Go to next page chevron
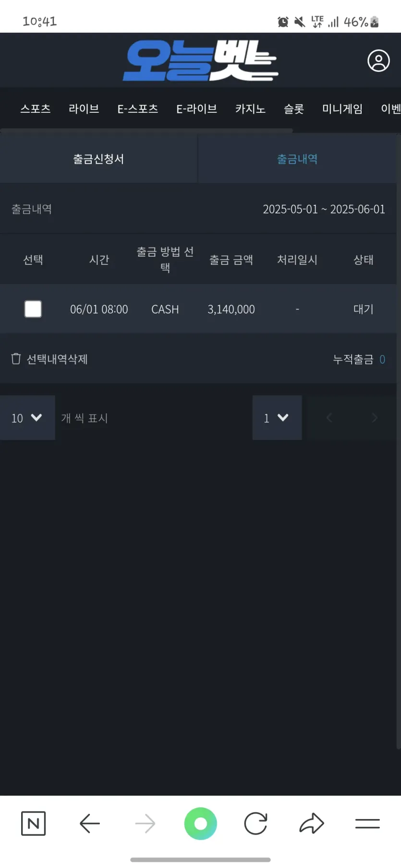 coord(375,418)
